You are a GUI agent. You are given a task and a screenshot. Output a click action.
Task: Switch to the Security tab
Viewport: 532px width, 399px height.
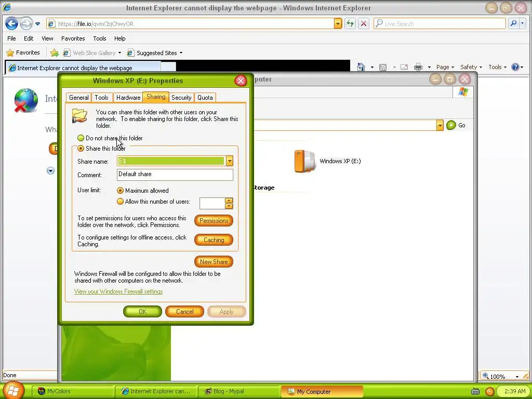(x=181, y=98)
